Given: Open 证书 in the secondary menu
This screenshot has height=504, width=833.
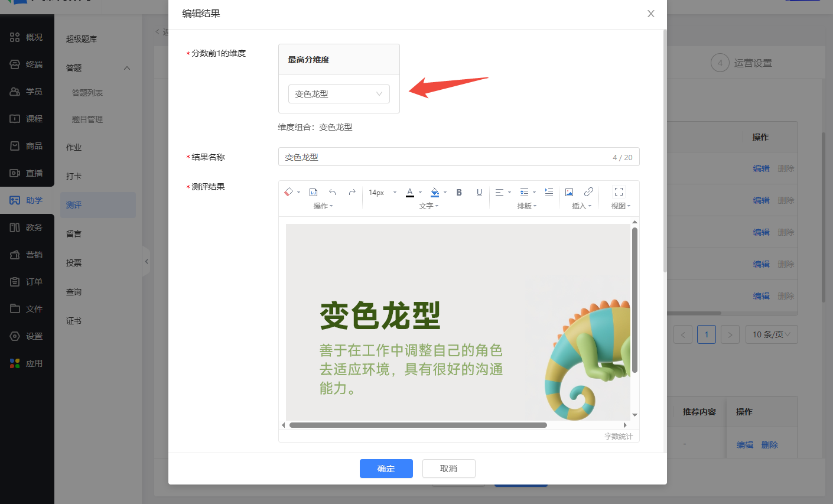Looking at the screenshot, I should click(x=74, y=321).
